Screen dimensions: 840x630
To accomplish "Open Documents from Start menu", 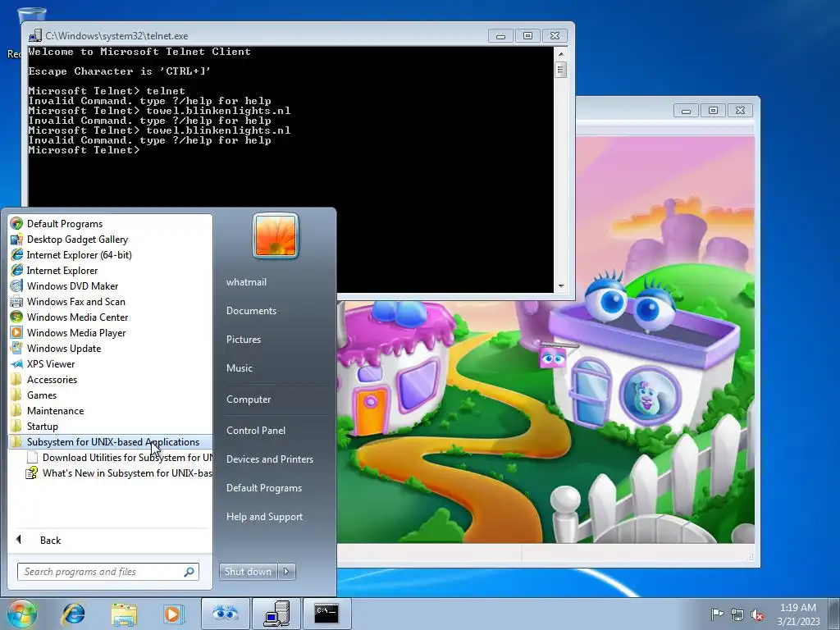I will pos(251,311).
